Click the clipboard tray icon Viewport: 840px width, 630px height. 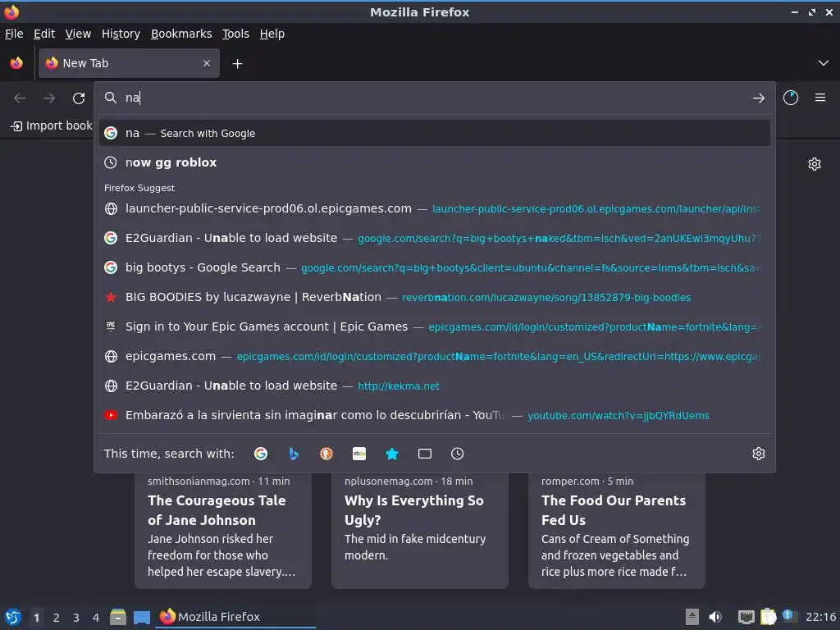768,617
